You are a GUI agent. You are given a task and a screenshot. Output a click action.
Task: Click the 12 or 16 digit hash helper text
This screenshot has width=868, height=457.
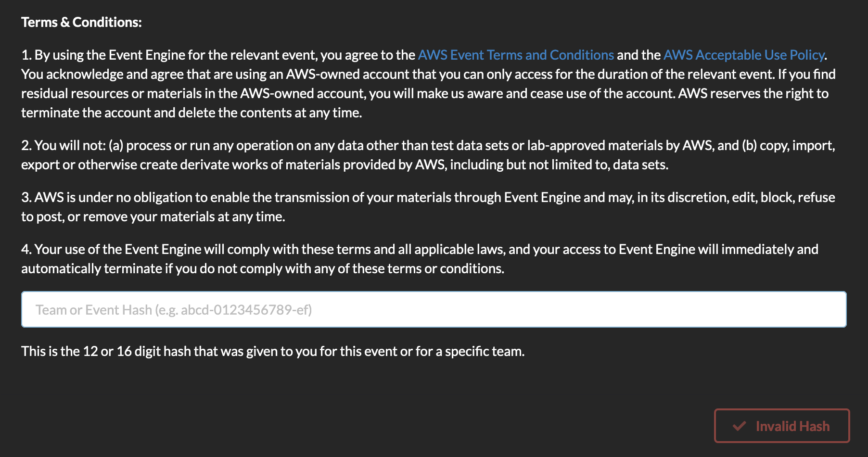[273, 351]
